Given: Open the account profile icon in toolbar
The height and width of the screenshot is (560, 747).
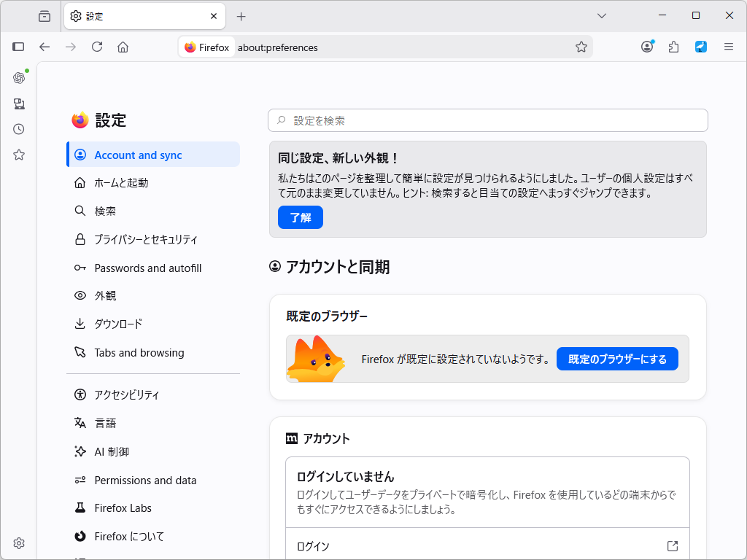Looking at the screenshot, I should [647, 47].
